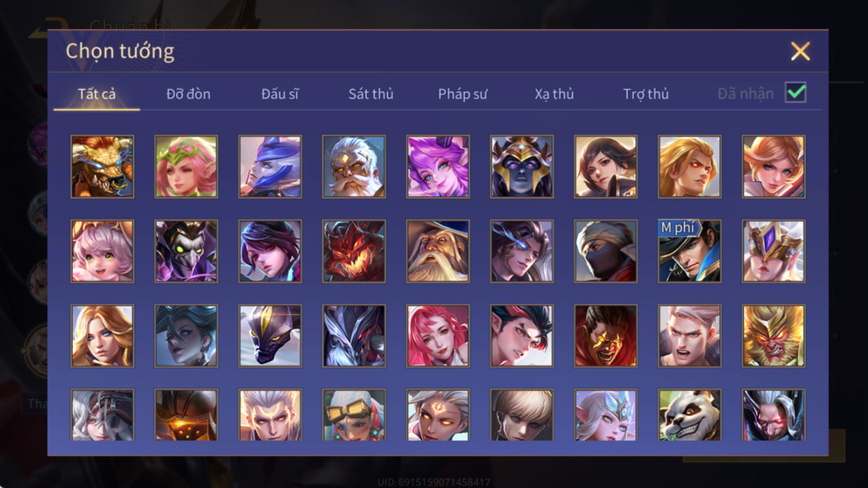The width and height of the screenshot is (868, 488).
Task: Choose the masked ninja hero portrait
Action: 605,251
